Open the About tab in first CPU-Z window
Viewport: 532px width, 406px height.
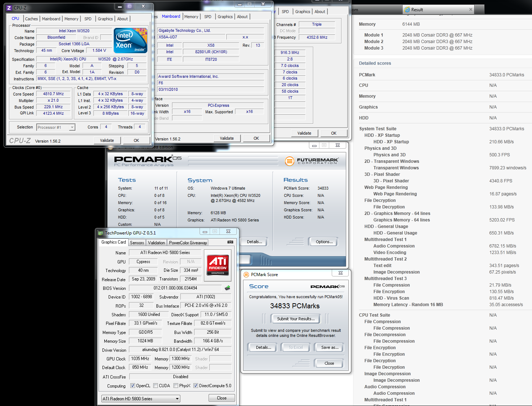122,19
